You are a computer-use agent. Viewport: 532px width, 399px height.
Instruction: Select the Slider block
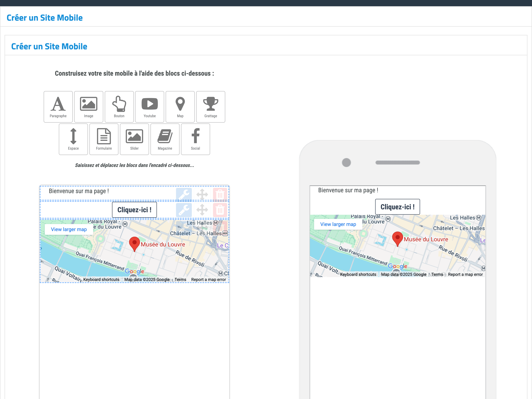point(134,139)
